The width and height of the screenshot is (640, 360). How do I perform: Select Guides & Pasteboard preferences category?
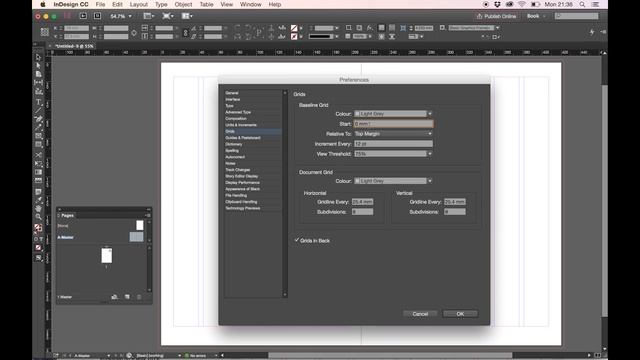pyautogui.click(x=252, y=138)
